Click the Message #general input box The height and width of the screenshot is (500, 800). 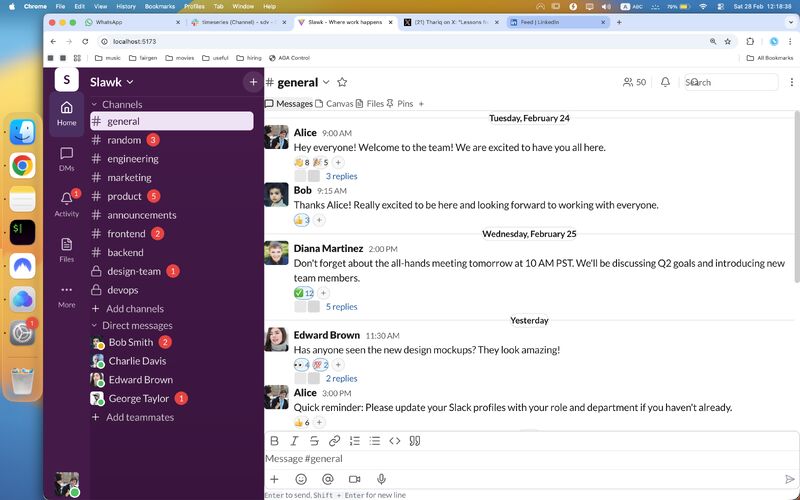point(531,459)
